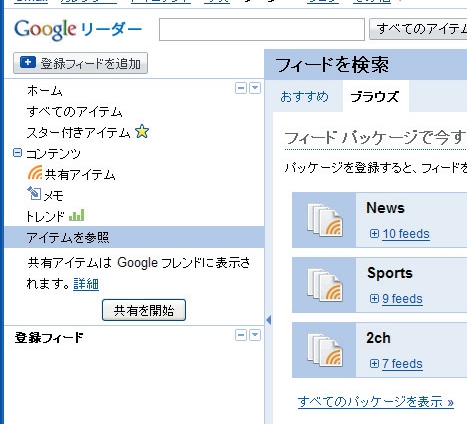Collapse the コンテンツ tree section

(17, 153)
